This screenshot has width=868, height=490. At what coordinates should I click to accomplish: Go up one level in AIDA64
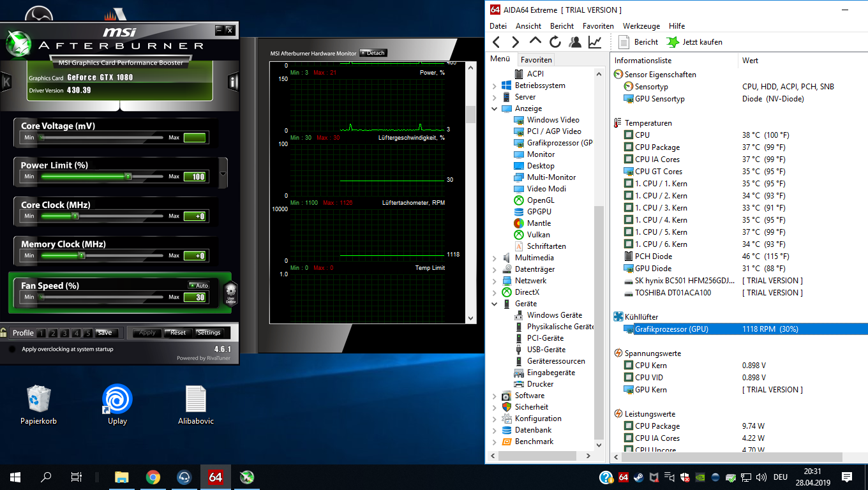[x=535, y=41]
